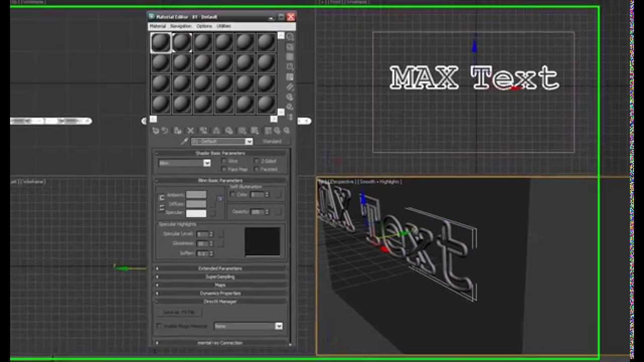Click Reset Map/Mtl to Default X icon
The height and width of the screenshot is (362, 644).
click(x=191, y=131)
